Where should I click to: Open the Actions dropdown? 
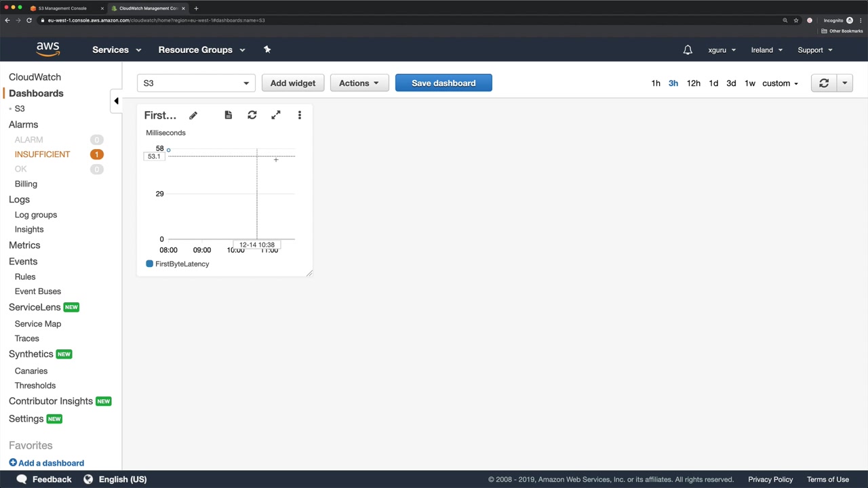point(359,83)
